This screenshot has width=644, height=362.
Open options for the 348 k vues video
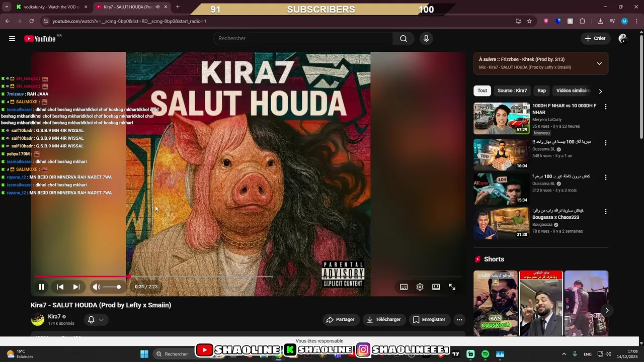(x=605, y=143)
